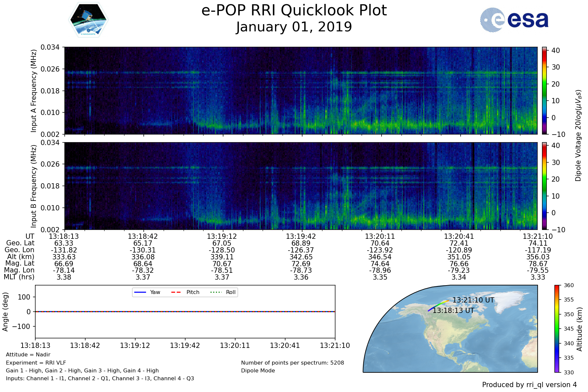Click the e-POP RRI Quicklook Plot title

point(294,10)
